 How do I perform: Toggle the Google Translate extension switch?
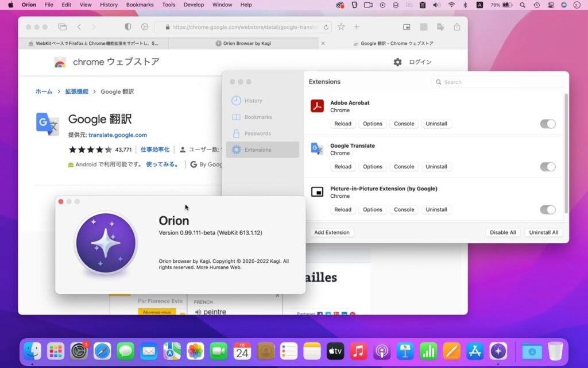click(x=547, y=167)
